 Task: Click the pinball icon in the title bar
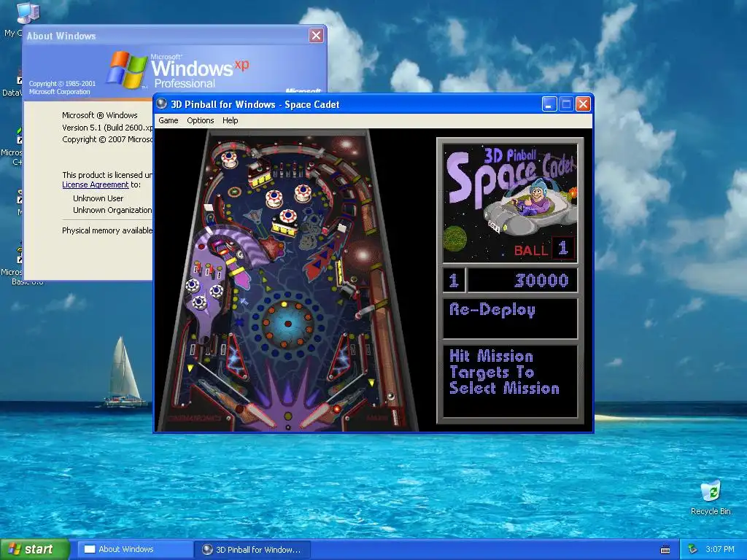pos(162,104)
